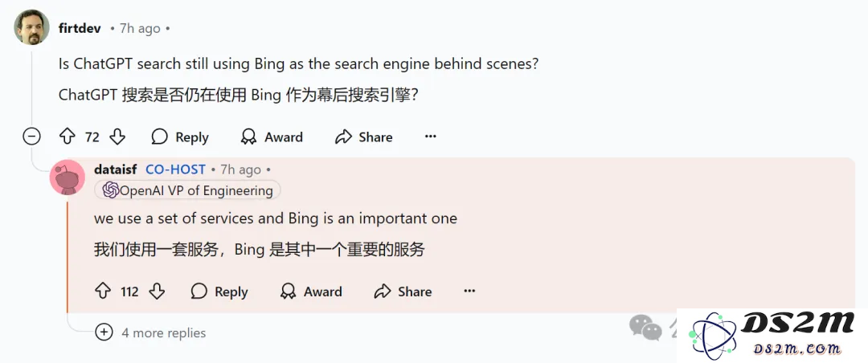
Task: Open more options ellipsis on dataisf's reply
Action: [469, 291]
